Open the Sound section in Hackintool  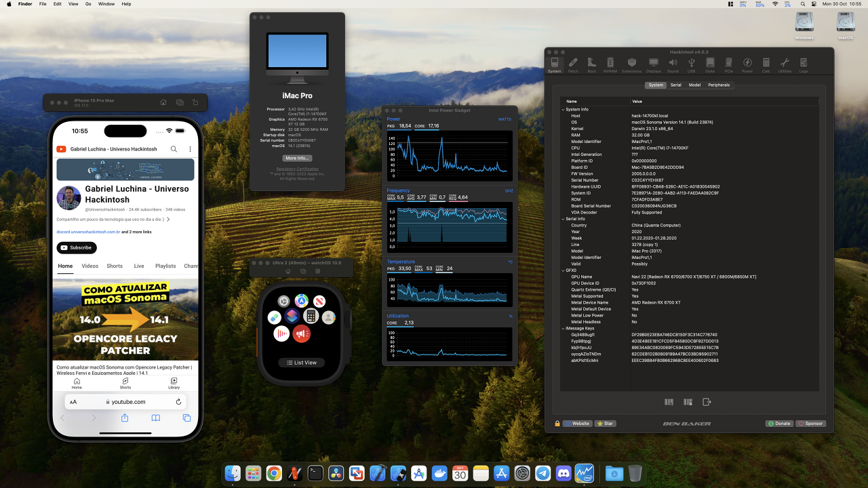tap(673, 64)
